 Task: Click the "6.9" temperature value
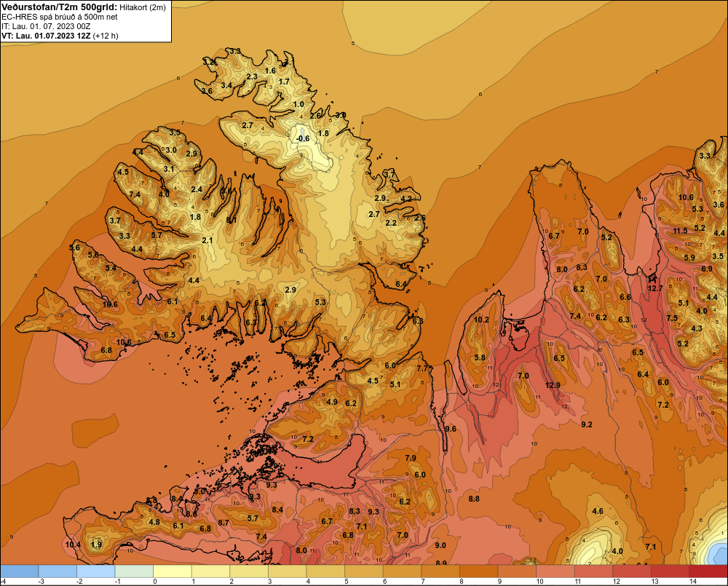(x=707, y=269)
